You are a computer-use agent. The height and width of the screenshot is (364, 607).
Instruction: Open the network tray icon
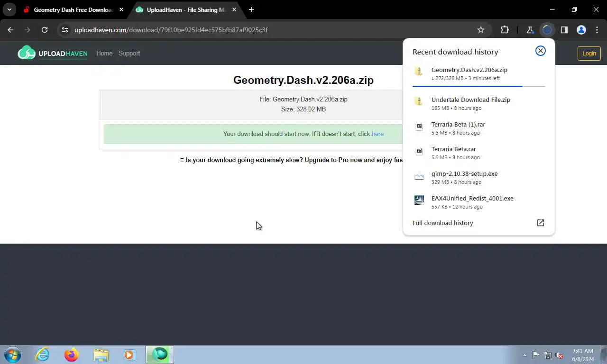click(x=548, y=355)
